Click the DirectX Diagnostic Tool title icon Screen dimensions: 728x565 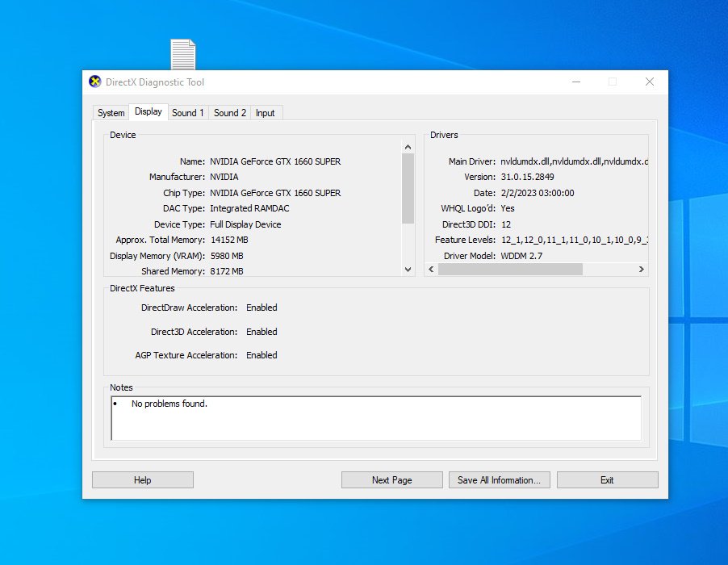94,82
